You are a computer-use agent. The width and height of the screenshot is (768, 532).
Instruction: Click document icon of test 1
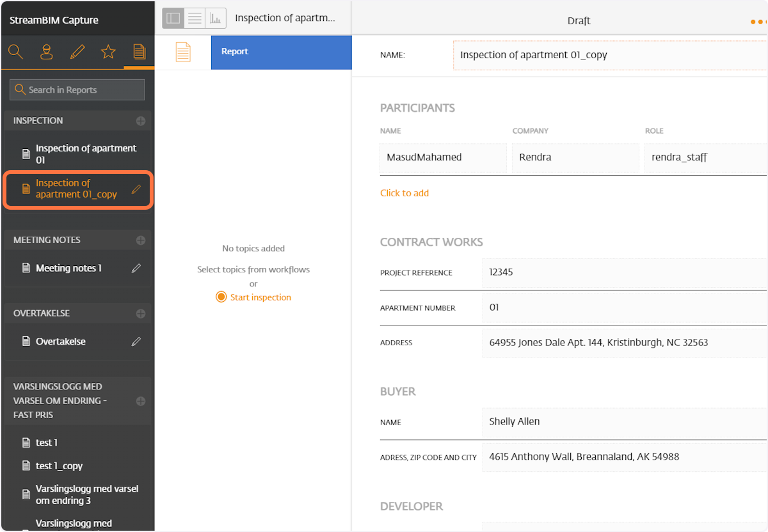pyautogui.click(x=26, y=442)
